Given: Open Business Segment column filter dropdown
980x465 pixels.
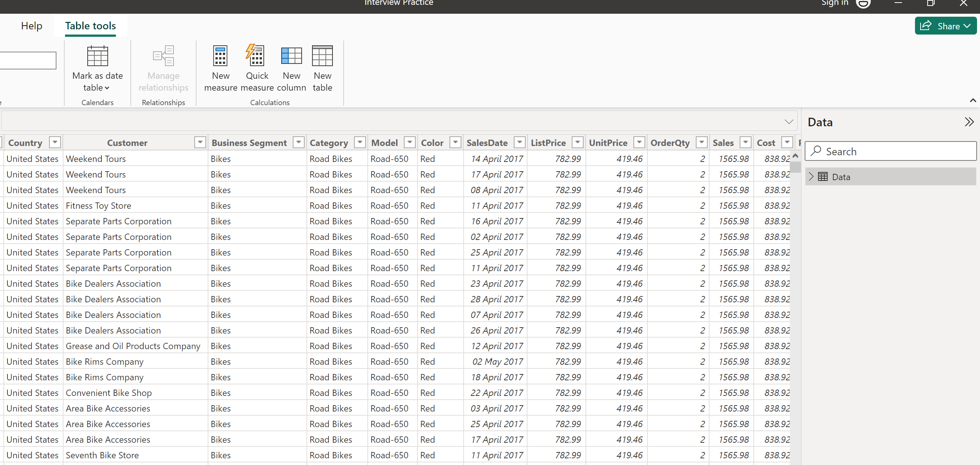Looking at the screenshot, I should 299,142.
